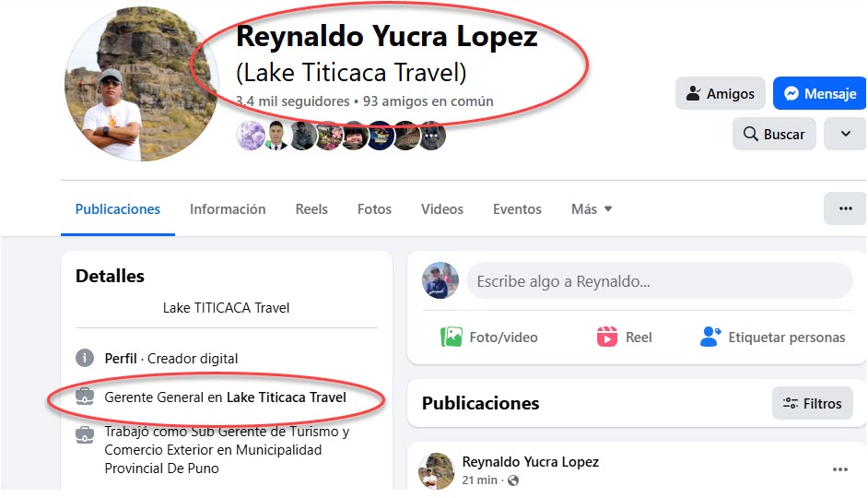The height and width of the screenshot is (498, 868).
Task: Switch to the Información tab
Action: pos(228,208)
